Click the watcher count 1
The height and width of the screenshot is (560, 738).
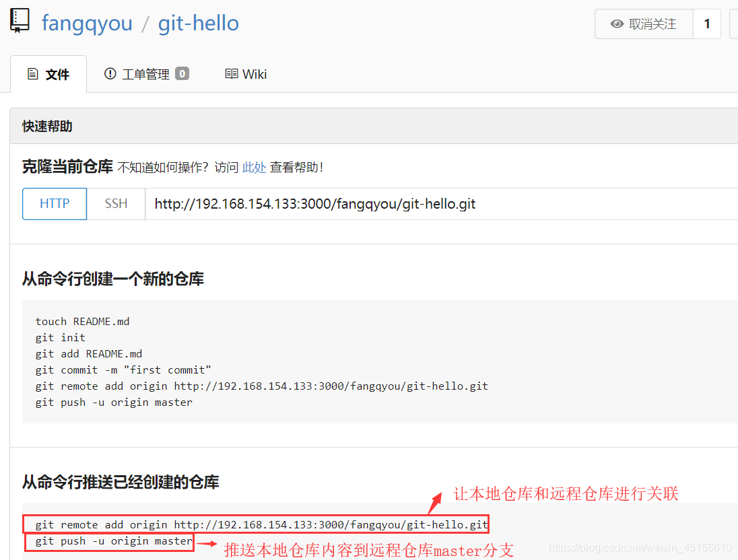click(x=707, y=24)
